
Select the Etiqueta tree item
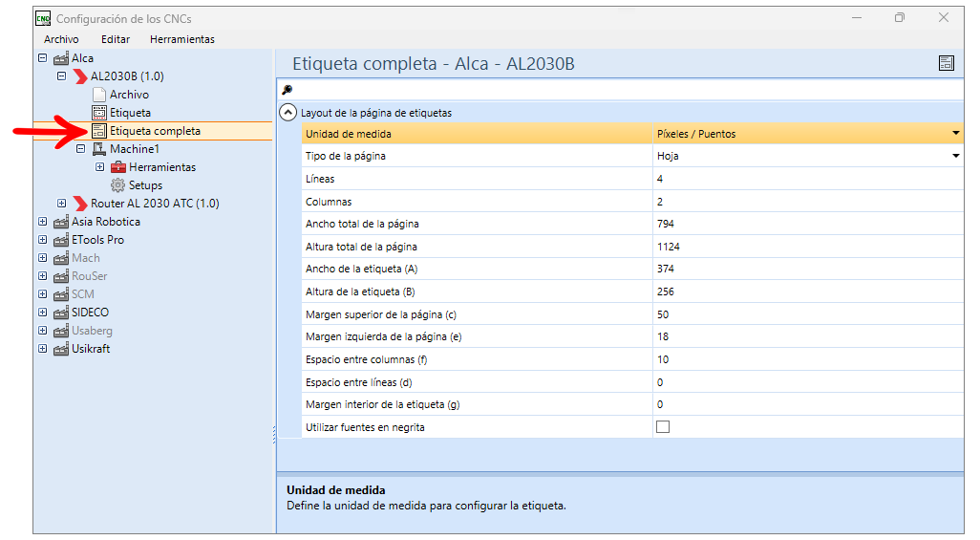click(130, 113)
